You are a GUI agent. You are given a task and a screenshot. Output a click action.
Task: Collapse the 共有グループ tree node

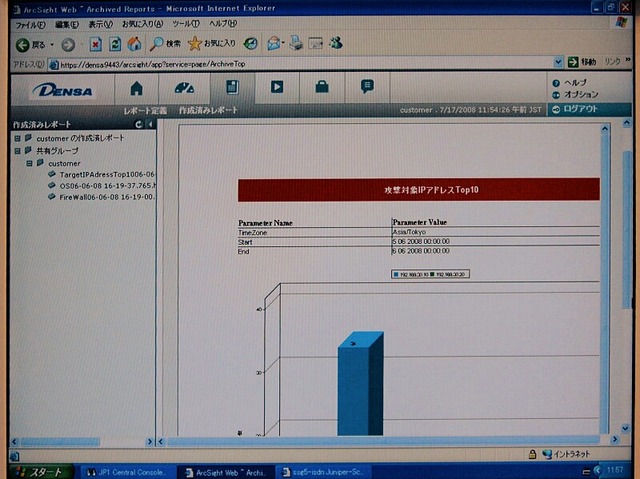(x=18, y=151)
